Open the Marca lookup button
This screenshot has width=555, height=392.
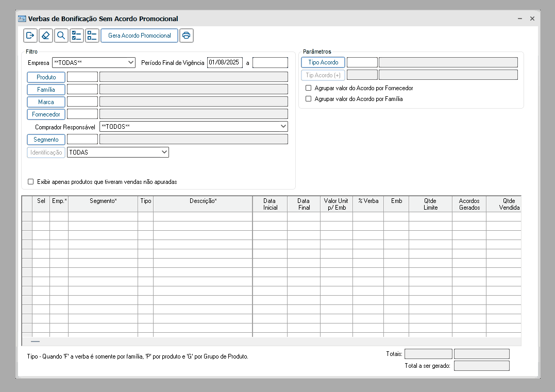click(x=46, y=102)
